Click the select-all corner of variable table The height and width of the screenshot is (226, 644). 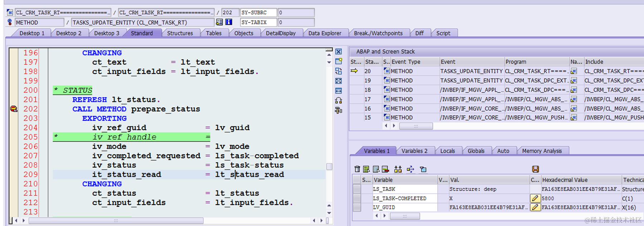click(357, 180)
